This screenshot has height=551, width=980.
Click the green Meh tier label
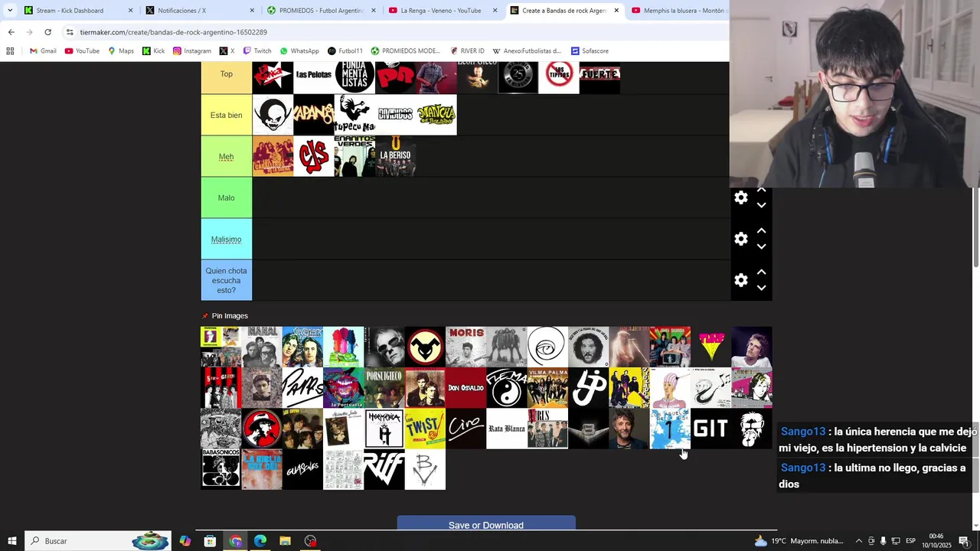pyautogui.click(x=226, y=156)
